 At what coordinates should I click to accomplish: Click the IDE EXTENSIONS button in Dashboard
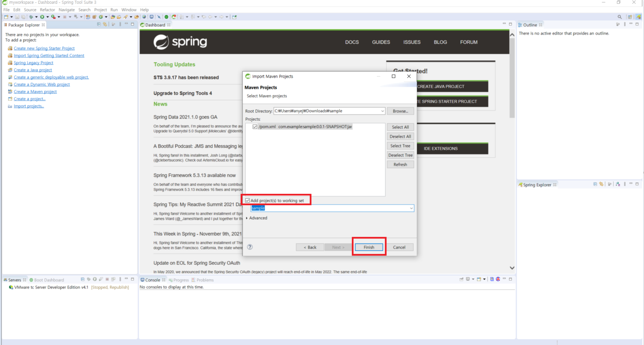[x=452, y=149]
